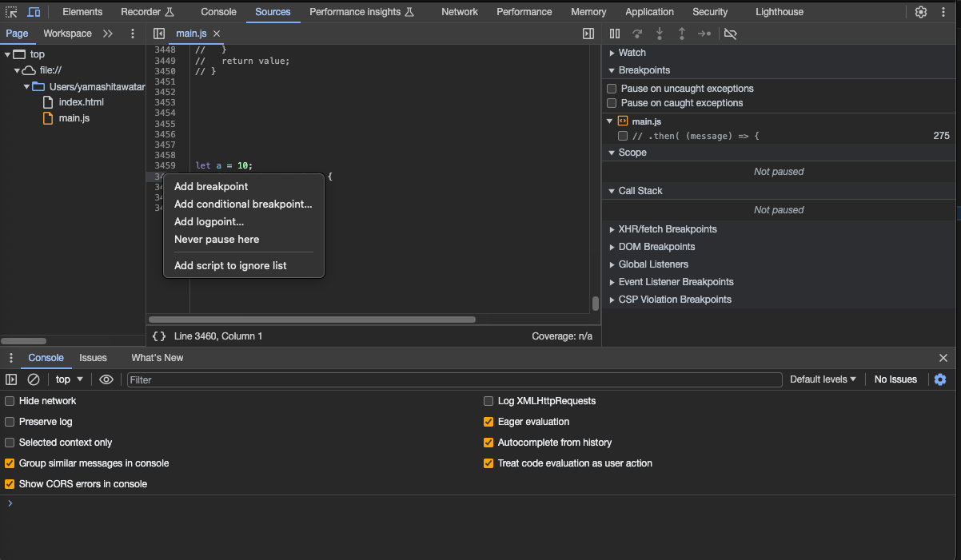The image size is (961, 560).
Task: Disable Eager evaluation checkbox
Action: coord(488,422)
